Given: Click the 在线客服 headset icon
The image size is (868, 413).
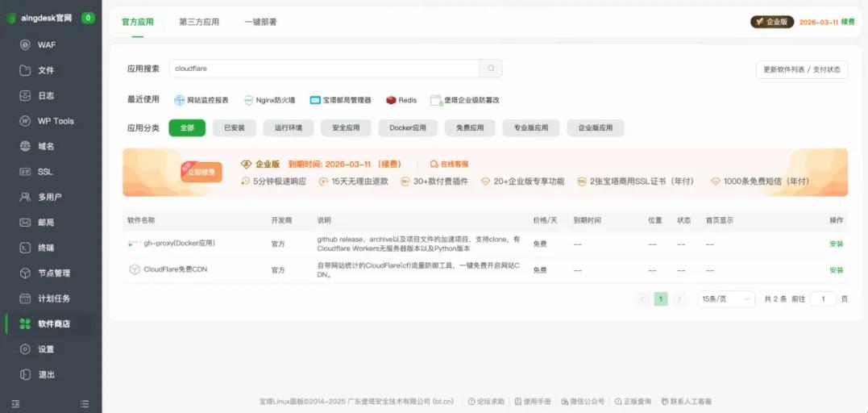Looking at the screenshot, I should click(434, 165).
